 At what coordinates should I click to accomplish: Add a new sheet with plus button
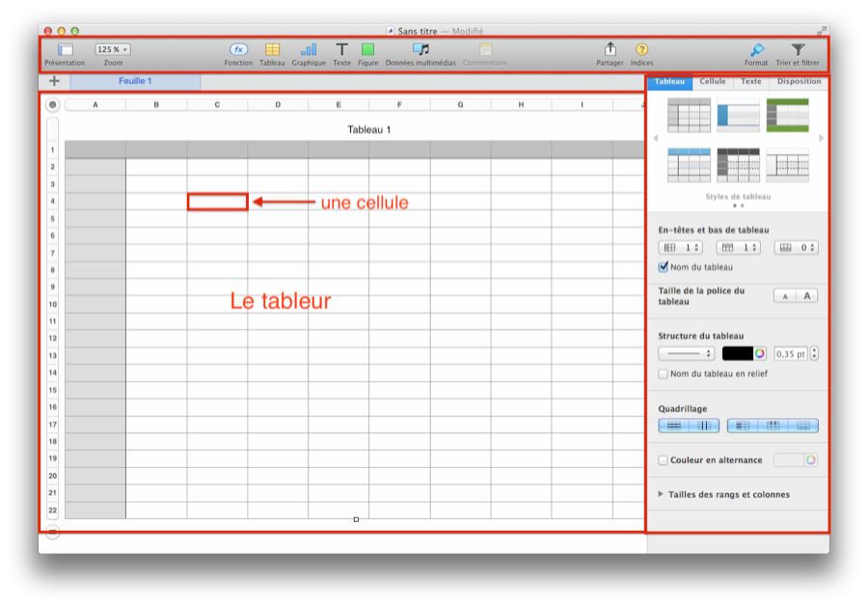coord(54,81)
